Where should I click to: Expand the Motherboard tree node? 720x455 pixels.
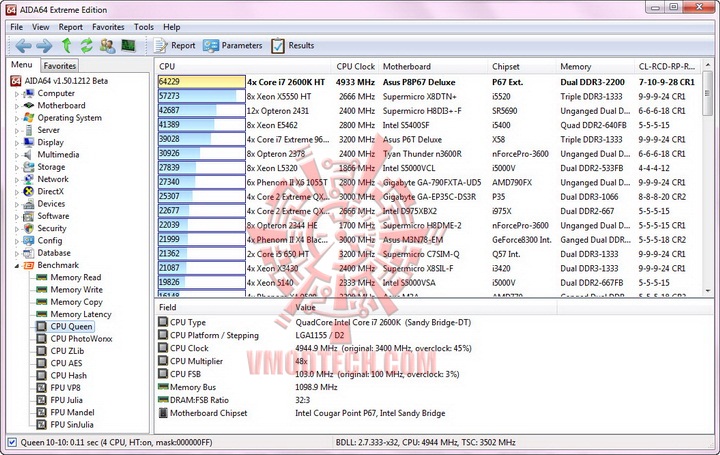[17, 106]
